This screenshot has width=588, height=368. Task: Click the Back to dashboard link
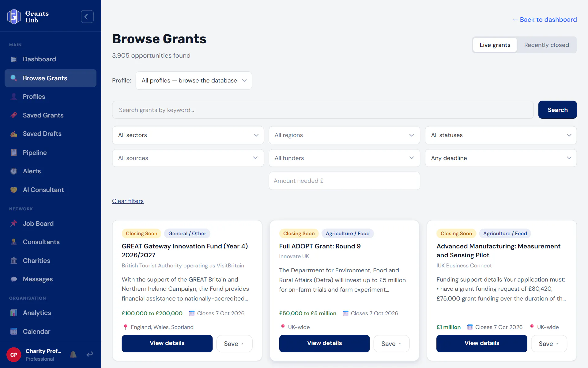545,20
